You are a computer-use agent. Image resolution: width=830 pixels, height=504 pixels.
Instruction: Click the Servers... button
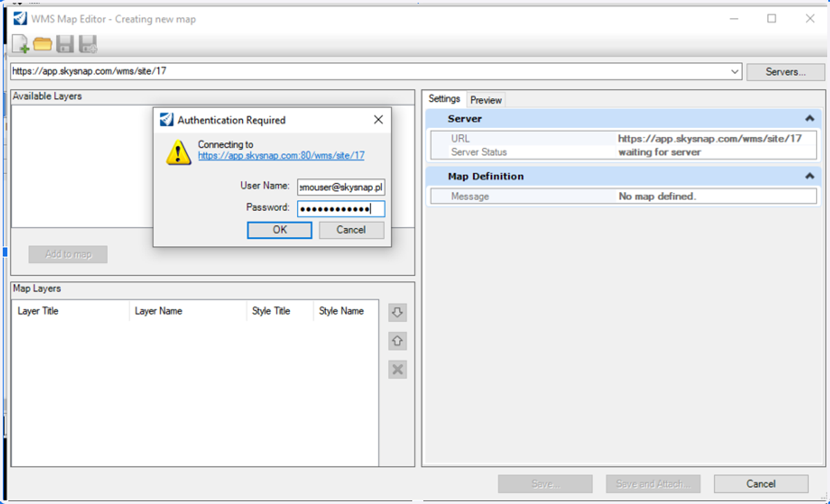pos(786,72)
